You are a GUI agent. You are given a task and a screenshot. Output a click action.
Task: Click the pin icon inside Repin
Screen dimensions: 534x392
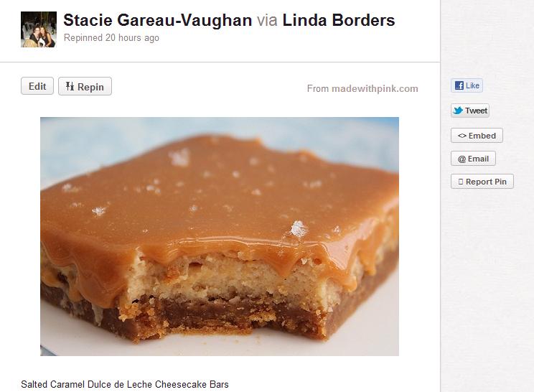(70, 86)
